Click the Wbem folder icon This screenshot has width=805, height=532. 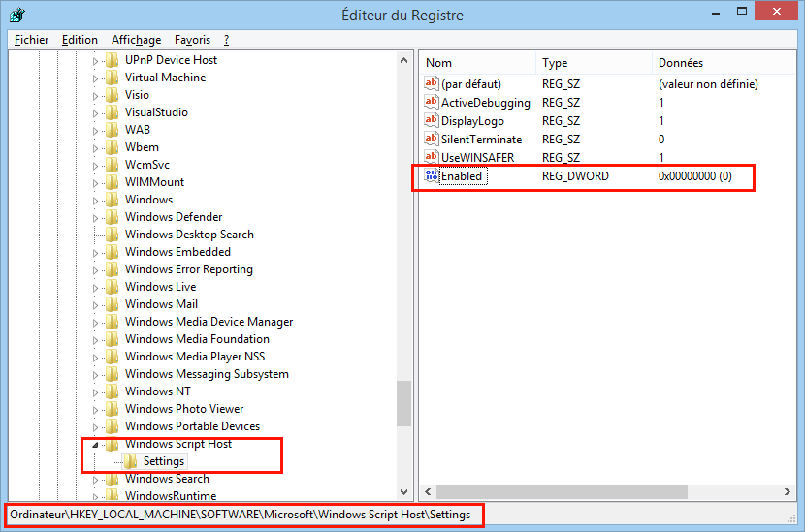113,147
